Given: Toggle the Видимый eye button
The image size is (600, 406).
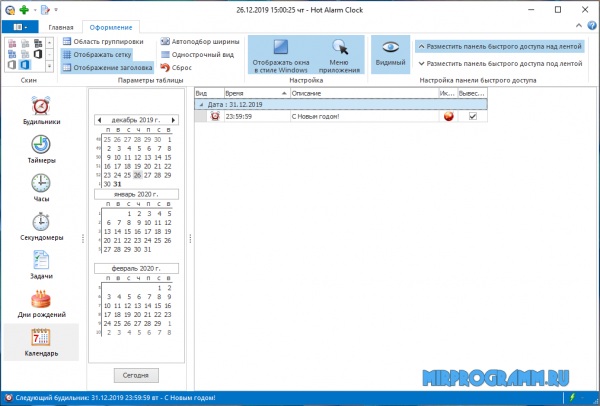Looking at the screenshot, I should tap(390, 54).
